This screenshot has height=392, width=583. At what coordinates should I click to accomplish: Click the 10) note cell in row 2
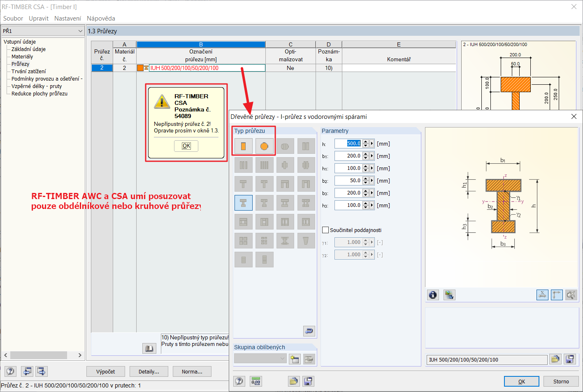click(x=329, y=68)
